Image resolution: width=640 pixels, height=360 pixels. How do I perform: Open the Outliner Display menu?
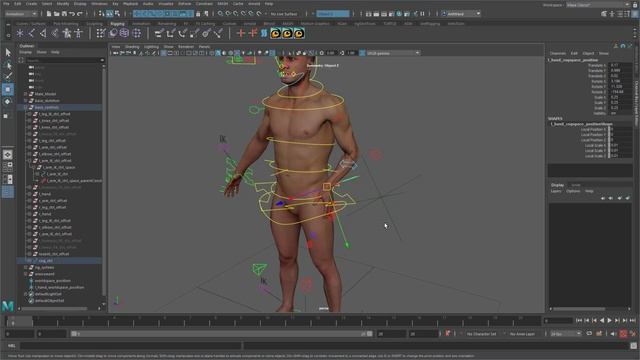(25, 52)
